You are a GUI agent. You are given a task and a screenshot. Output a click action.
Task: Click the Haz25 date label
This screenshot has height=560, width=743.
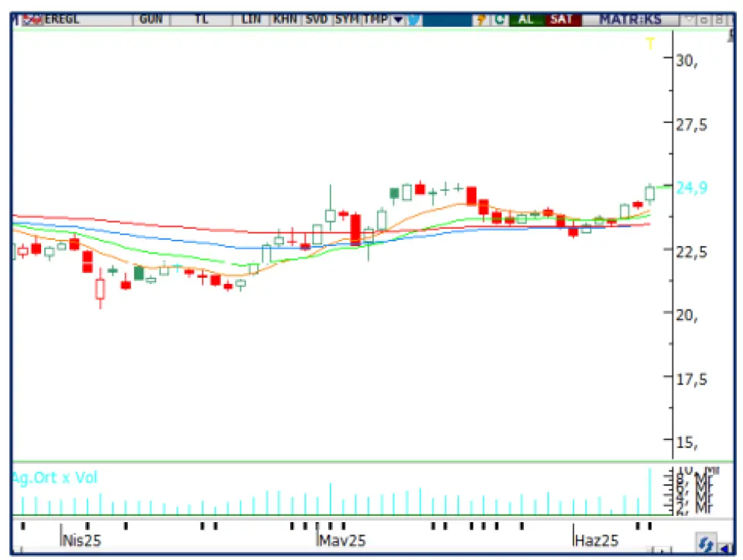597,541
